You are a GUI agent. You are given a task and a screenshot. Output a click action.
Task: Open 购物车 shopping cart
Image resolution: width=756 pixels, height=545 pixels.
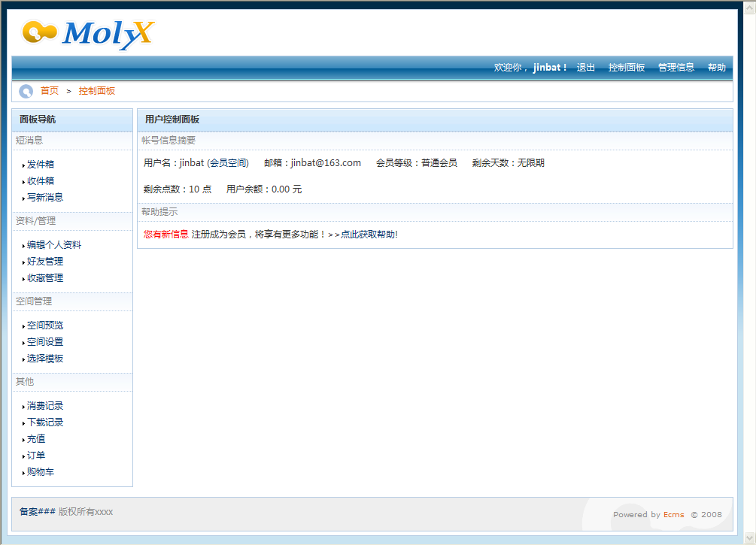click(x=41, y=472)
